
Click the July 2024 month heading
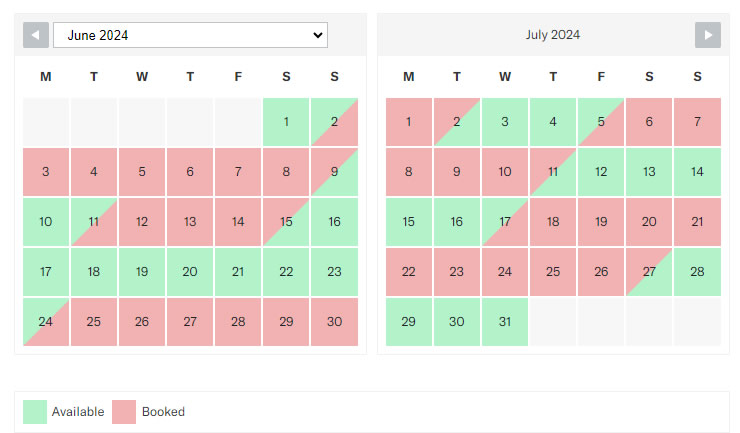click(x=553, y=35)
